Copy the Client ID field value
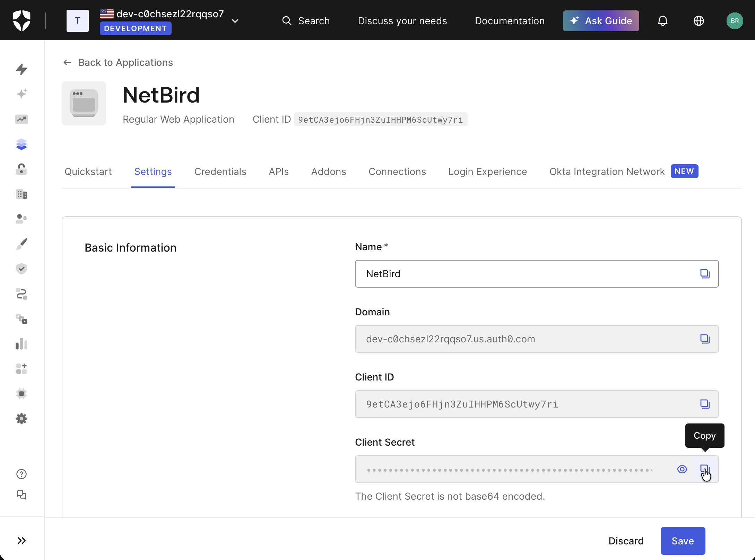755x560 pixels. point(705,404)
